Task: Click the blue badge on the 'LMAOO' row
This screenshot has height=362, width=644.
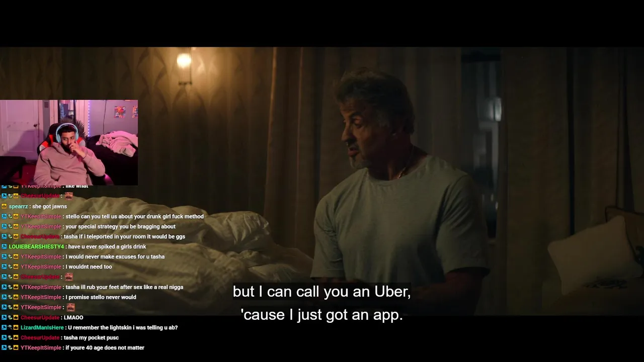Action: point(4,317)
